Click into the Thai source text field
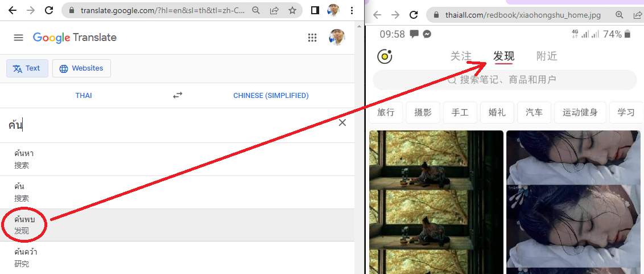Image resolution: width=644 pixels, height=274 pixels. (x=171, y=125)
